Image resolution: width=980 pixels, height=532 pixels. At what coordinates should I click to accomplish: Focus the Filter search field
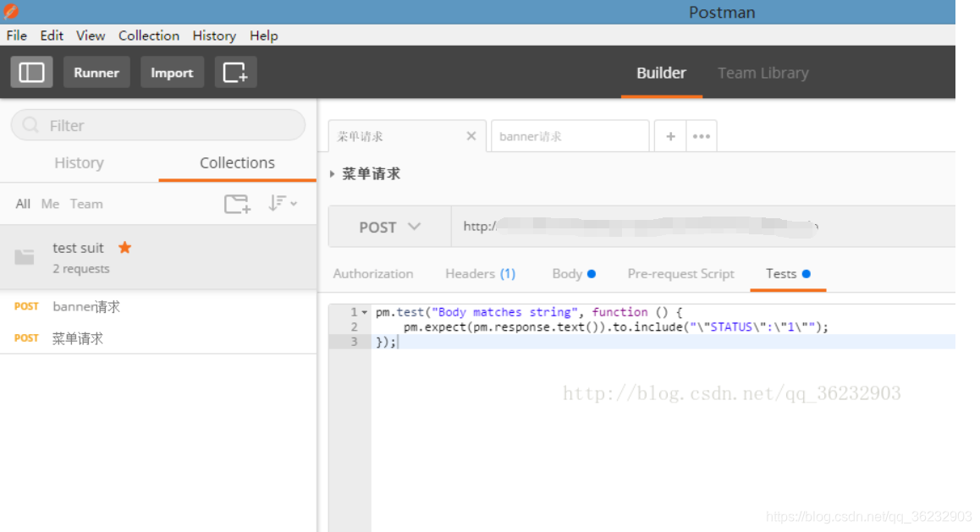(x=158, y=125)
